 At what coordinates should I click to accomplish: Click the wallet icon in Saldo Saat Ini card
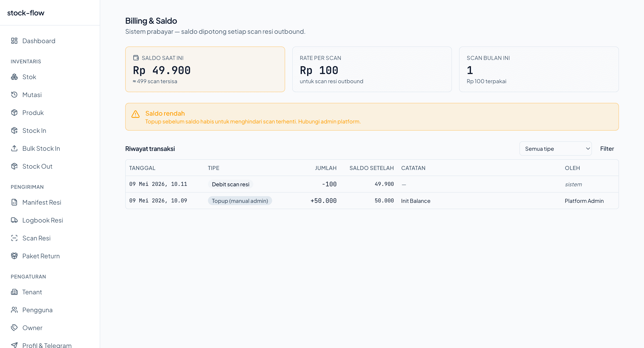coord(136,58)
